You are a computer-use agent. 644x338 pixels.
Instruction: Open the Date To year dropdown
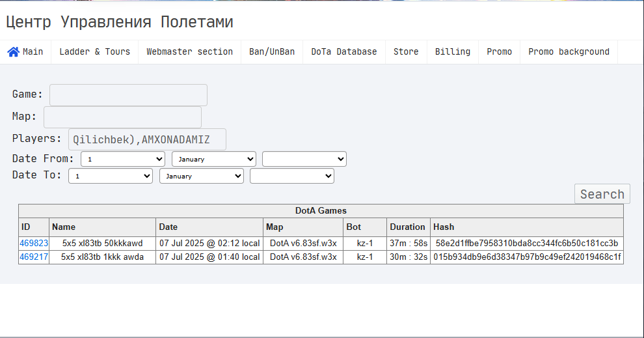(x=292, y=176)
